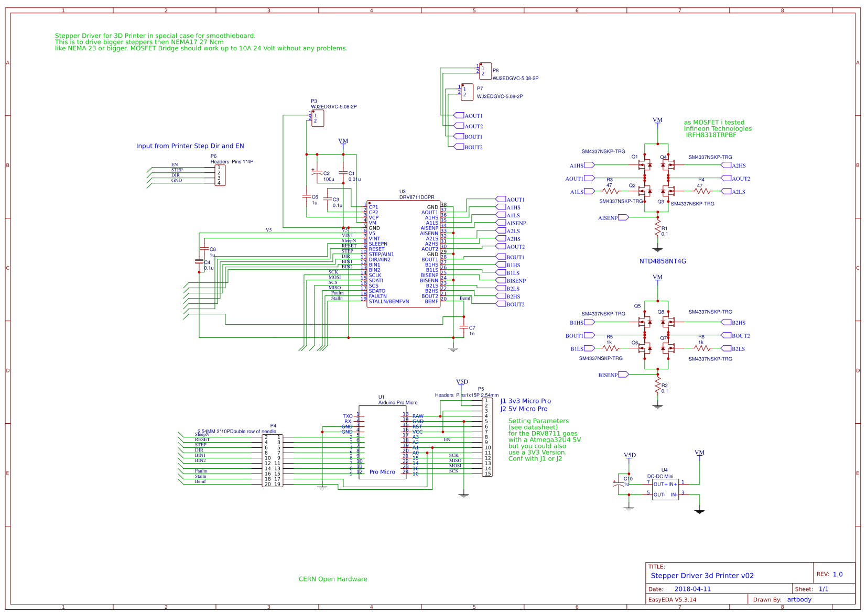Click the VM power flag above Q1 bridge
This screenshot has width=867, height=616.
pyautogui.click(x=657, y=121)
